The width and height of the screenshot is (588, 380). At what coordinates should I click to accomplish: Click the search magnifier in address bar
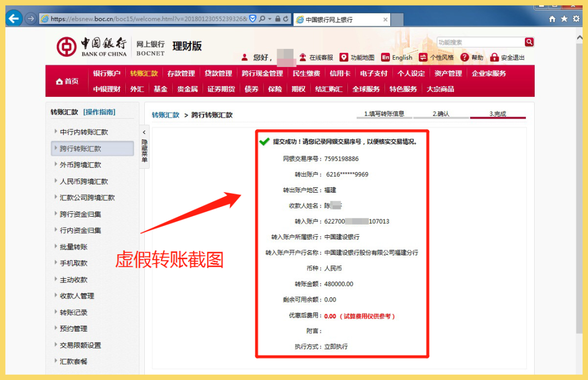click(x=262, y=19)
